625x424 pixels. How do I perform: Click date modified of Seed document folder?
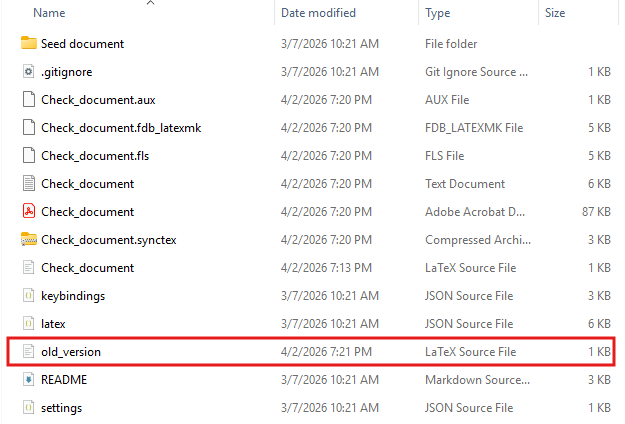click(330, 44)
